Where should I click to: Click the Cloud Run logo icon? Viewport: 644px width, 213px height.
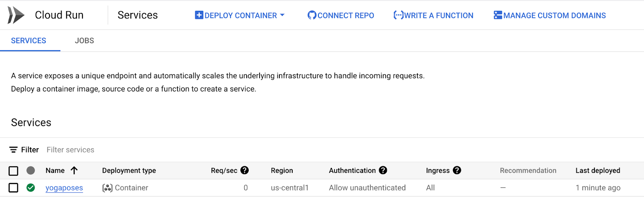(x=16, y=15)
